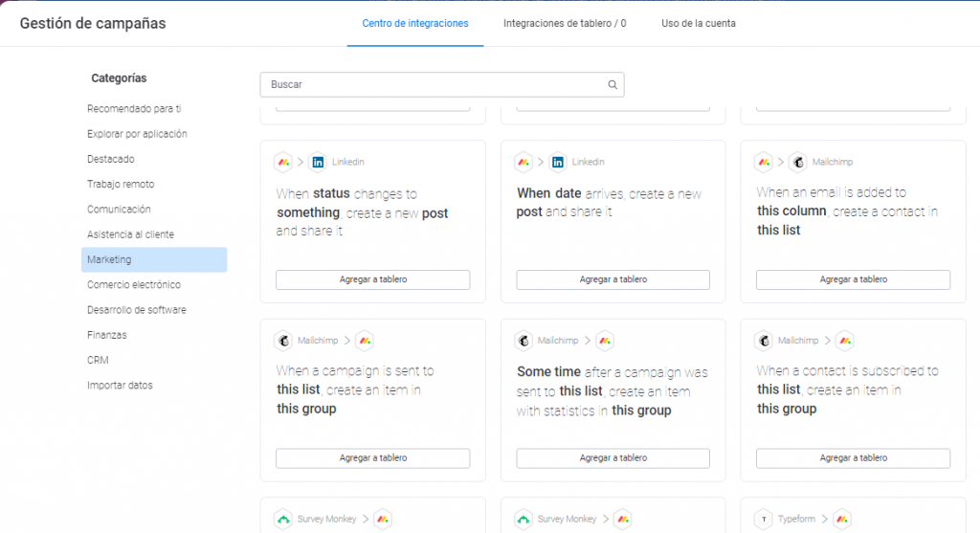The image size is (980, 533).
Task: Go to Desarrollo de software category
Action: click(x=137, y=310)
